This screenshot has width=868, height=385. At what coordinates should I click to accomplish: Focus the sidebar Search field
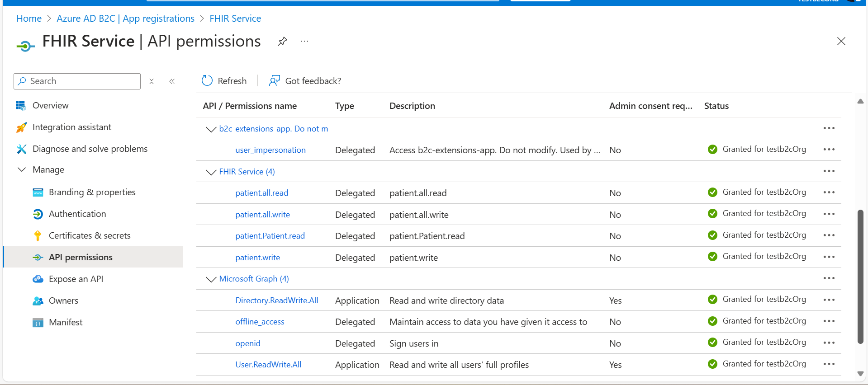pyautogui.click(x=81, y=81)
